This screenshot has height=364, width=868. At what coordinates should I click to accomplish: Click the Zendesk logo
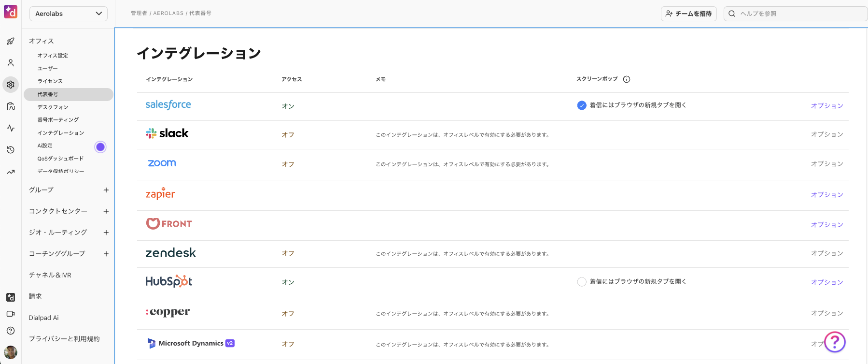[170, 253]
